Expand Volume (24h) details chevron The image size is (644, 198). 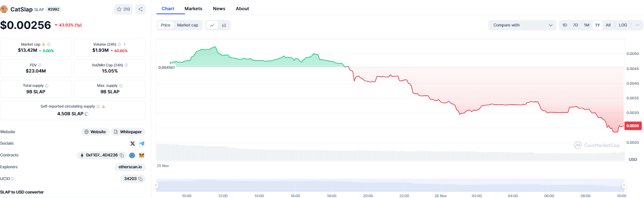click(x=124, y=44)
